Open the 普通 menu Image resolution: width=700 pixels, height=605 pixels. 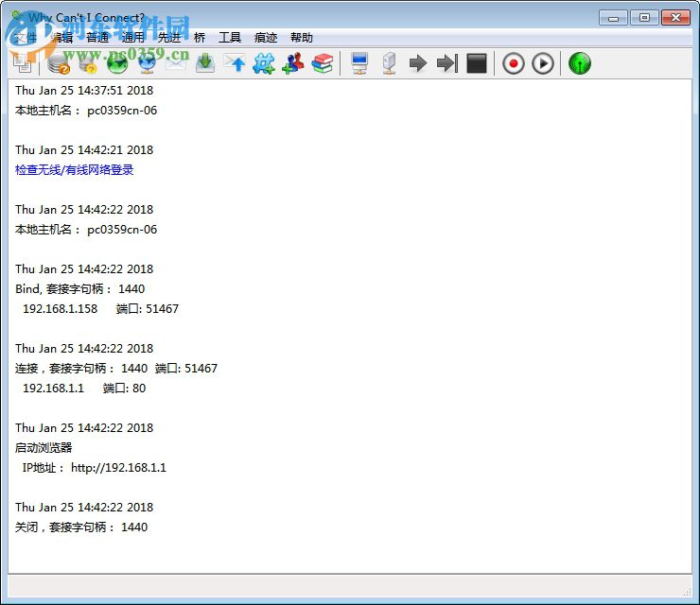pyautogui.click(x=97, y=38)
